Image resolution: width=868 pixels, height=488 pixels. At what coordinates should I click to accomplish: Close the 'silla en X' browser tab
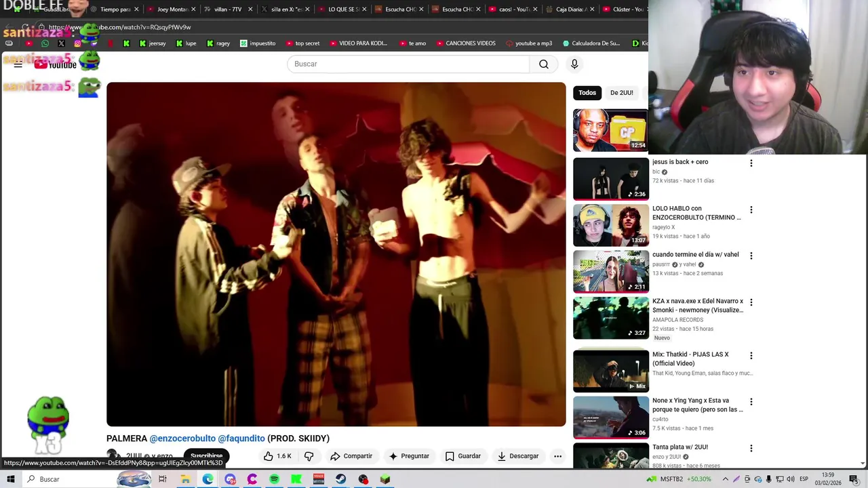(307, 9)
